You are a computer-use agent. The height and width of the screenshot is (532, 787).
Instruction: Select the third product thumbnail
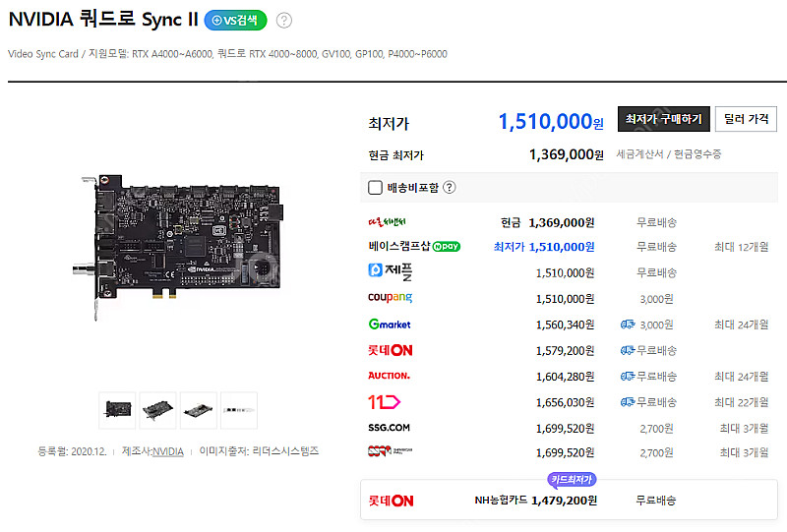199,410
